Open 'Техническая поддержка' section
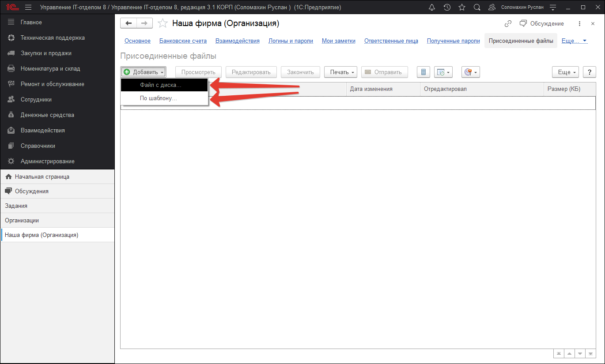 click(52, 38)
